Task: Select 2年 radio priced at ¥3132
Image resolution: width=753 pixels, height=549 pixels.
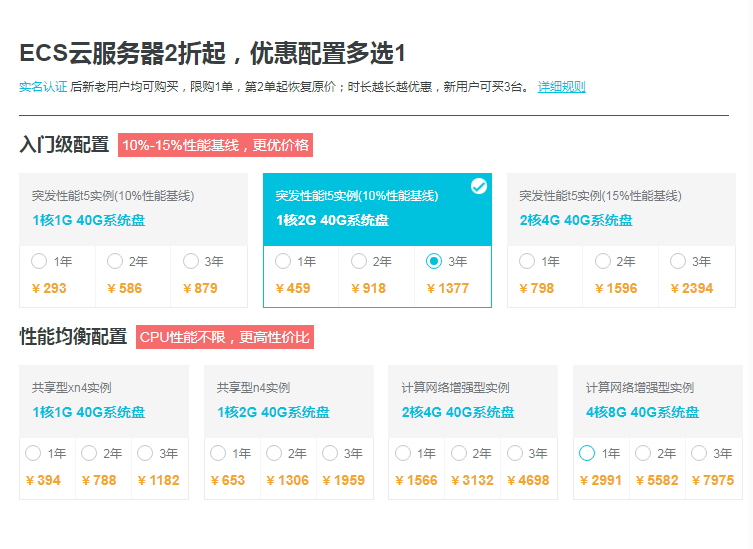Action: [x=458, y=453]
